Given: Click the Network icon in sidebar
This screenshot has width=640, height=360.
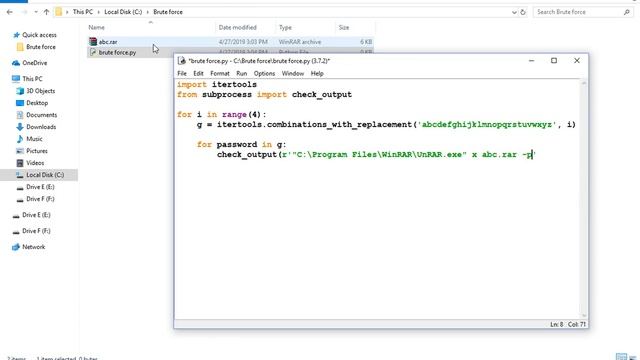Looking at the screenshot, I should click(16, 247).
